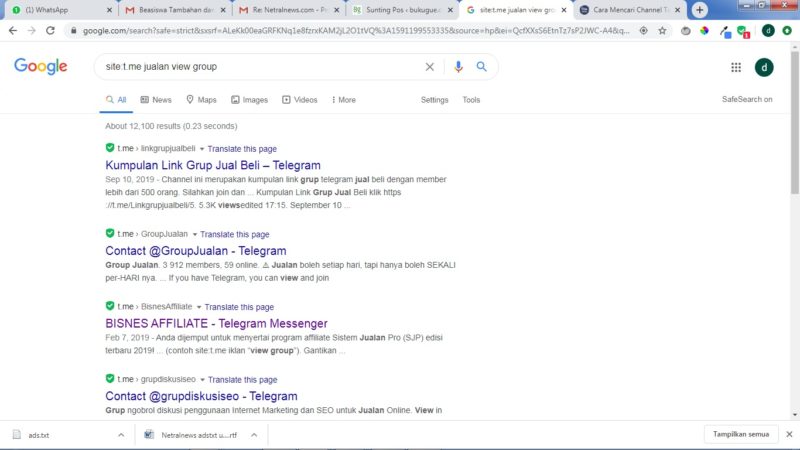800x450 pixels.
Task: Select the Images search tab
Action: click(249, 100)
